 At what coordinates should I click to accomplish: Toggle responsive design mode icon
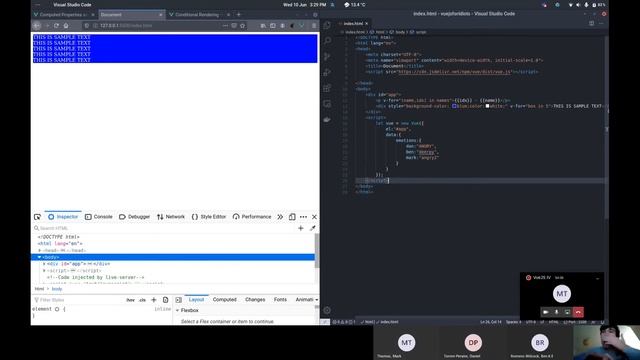click(x=292, y=217)
